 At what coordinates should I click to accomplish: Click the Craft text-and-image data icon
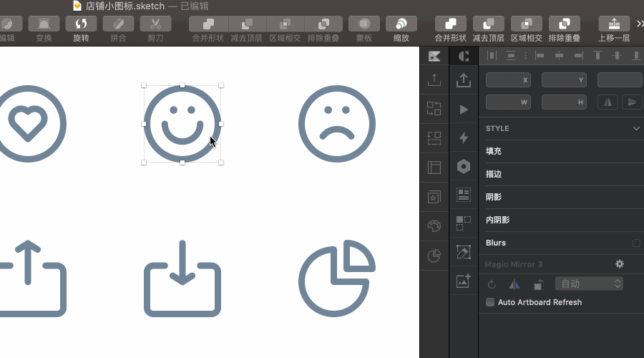[464, 195]
